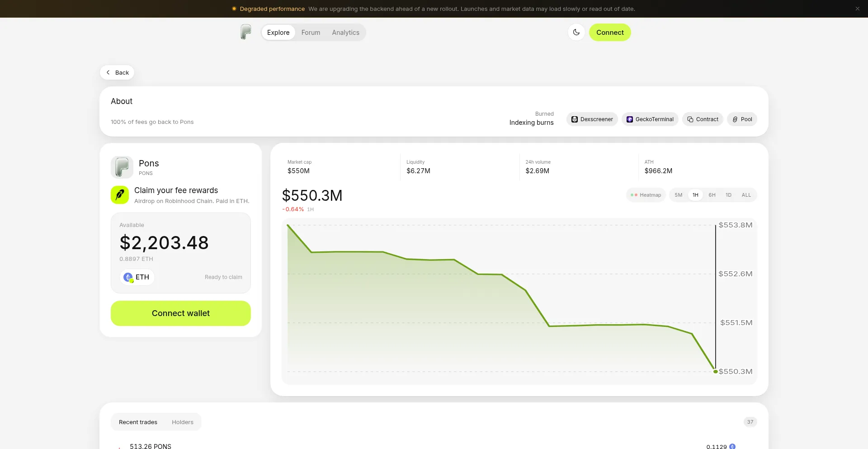Click the -0.64% change indicator
The image size is (868, 449).
coord(293,209)
